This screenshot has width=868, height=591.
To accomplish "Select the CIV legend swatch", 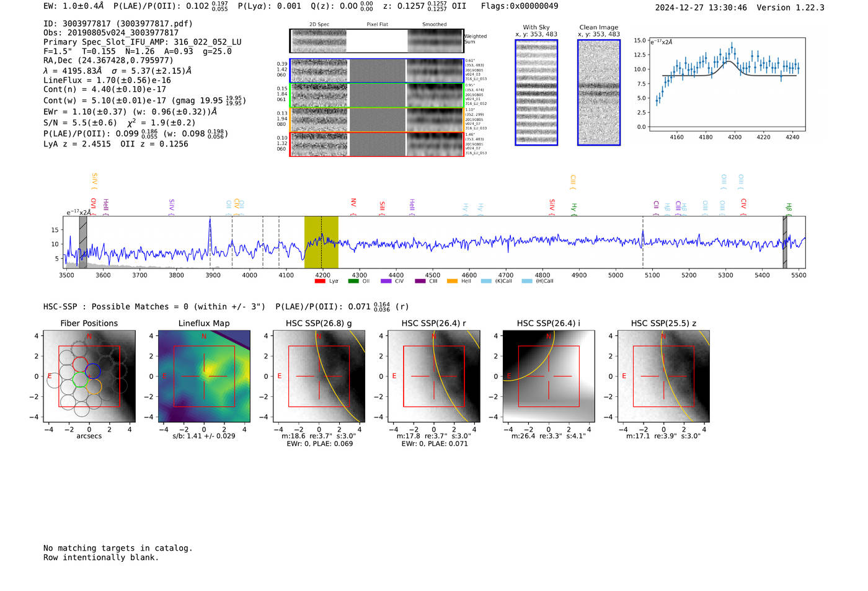I will pos(386,281).
